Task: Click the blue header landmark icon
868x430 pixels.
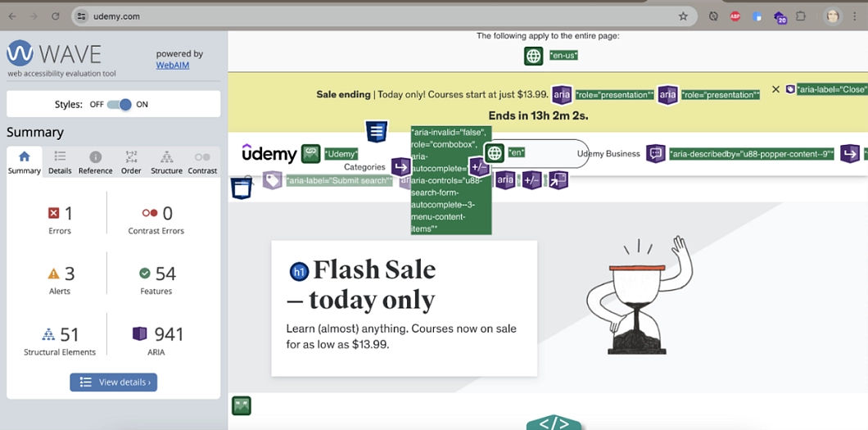Action: click(242, 188)
